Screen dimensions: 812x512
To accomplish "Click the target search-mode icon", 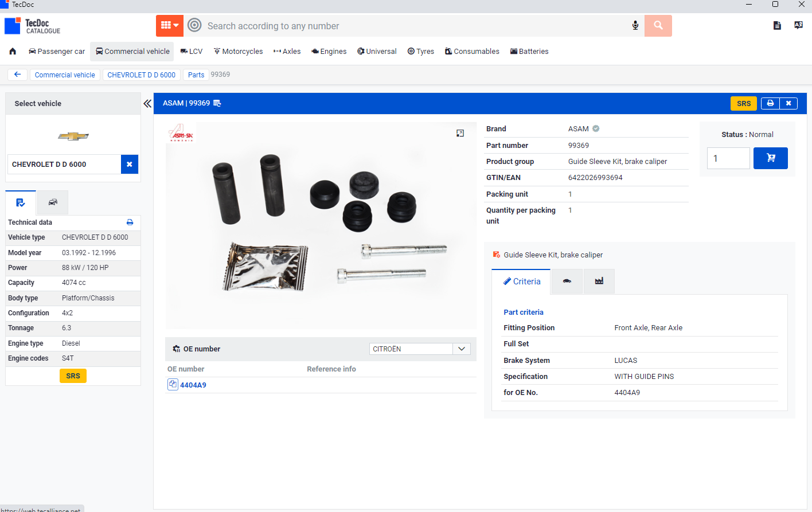I will point(194,25).
